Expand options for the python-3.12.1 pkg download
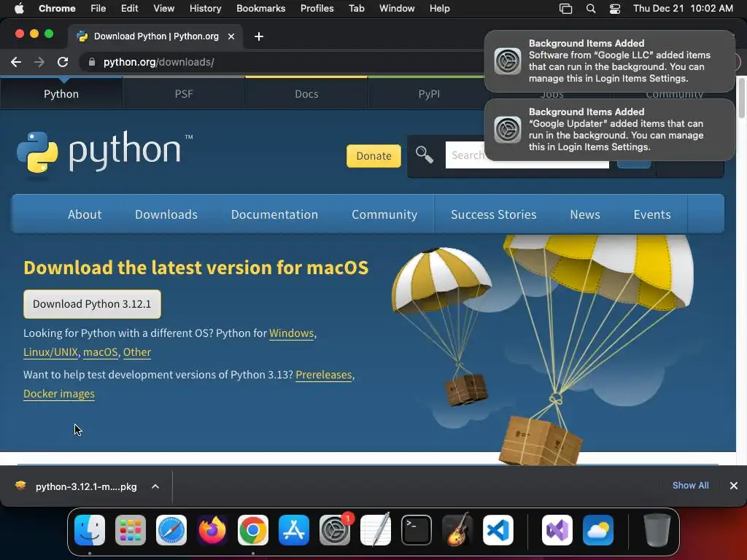 click(155, 486)
